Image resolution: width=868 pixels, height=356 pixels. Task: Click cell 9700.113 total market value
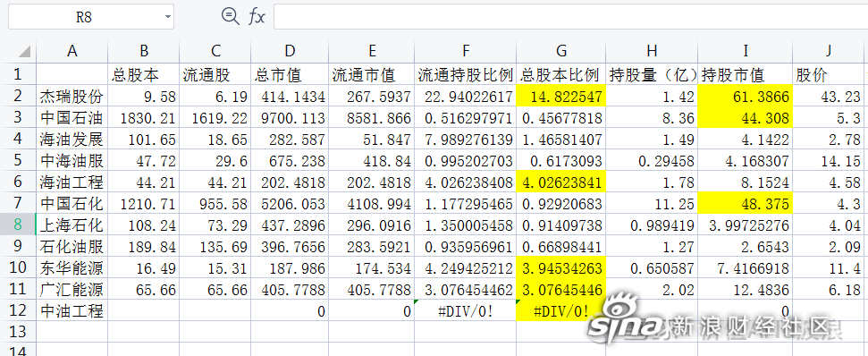coord(290,117)
